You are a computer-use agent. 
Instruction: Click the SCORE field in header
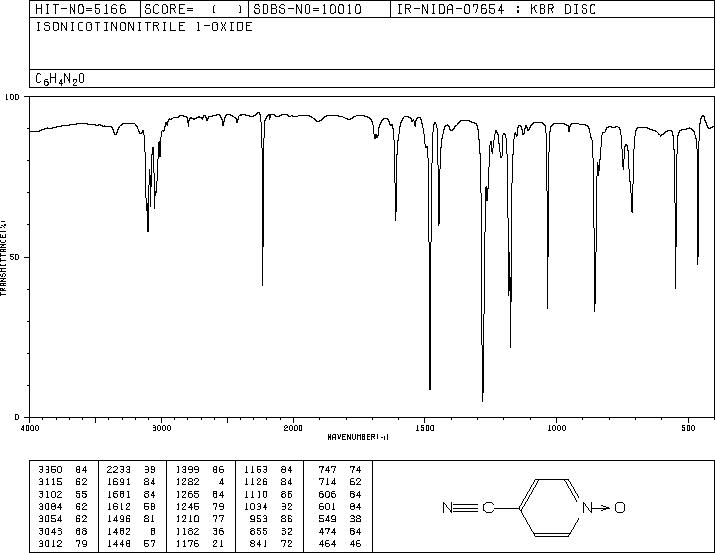pyautogui.click(x=194, y=9)
